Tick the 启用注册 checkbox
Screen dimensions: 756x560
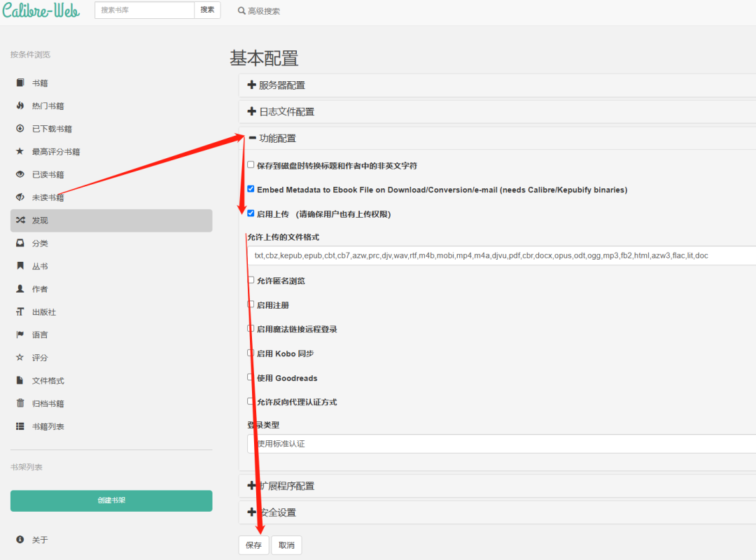click(251, 304)
